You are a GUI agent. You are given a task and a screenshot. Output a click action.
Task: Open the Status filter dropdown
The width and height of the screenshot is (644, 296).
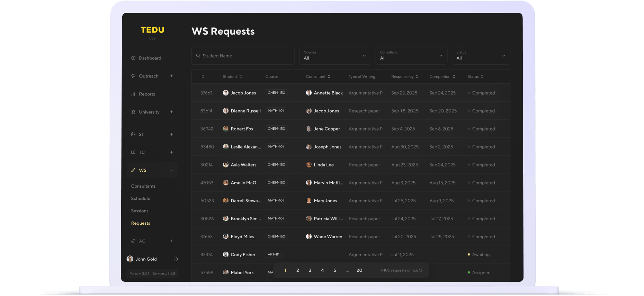481,56
